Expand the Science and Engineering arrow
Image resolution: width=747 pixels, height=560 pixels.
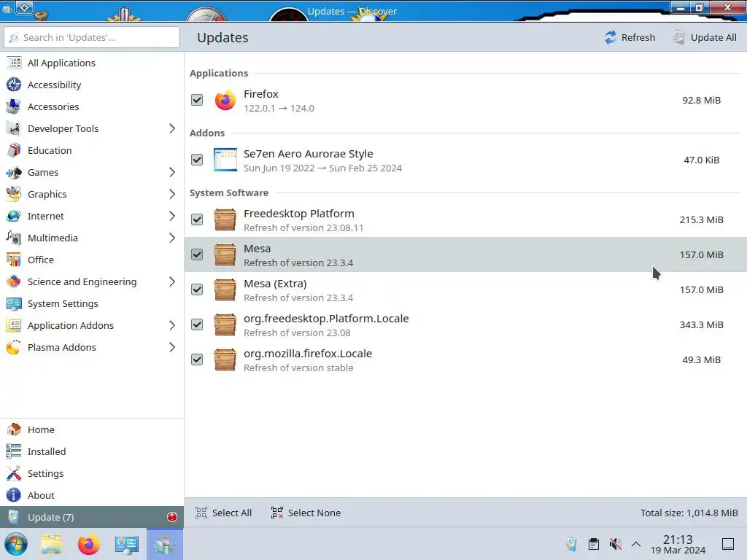(172, 282)
